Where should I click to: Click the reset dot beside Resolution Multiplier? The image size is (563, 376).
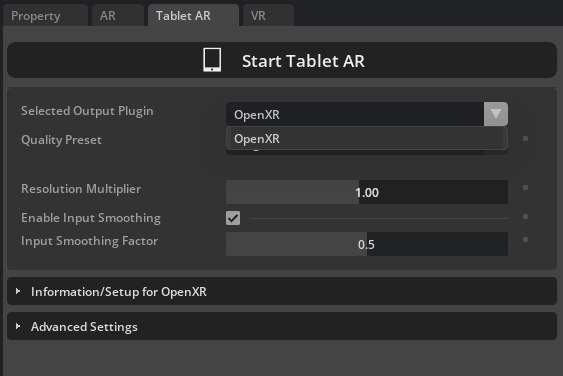[x=525, y=187]
